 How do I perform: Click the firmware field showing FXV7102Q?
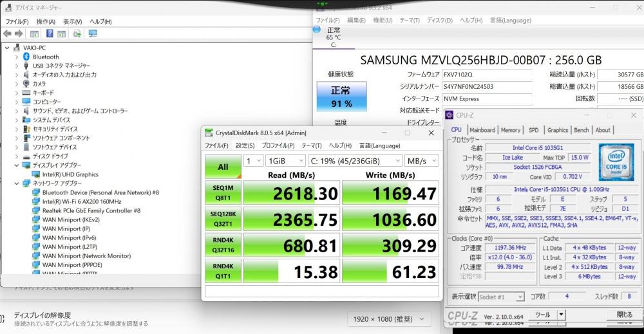(x=487, y=74)
